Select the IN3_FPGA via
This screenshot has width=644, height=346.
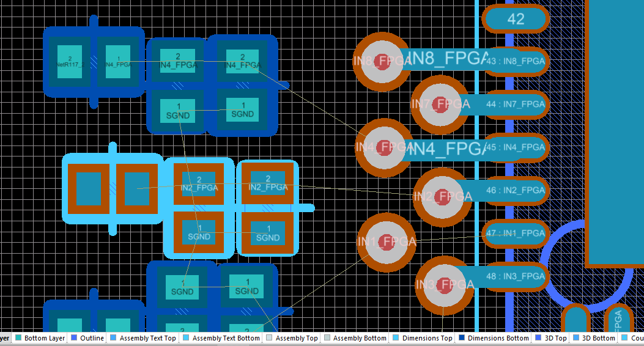pos(445,285)
